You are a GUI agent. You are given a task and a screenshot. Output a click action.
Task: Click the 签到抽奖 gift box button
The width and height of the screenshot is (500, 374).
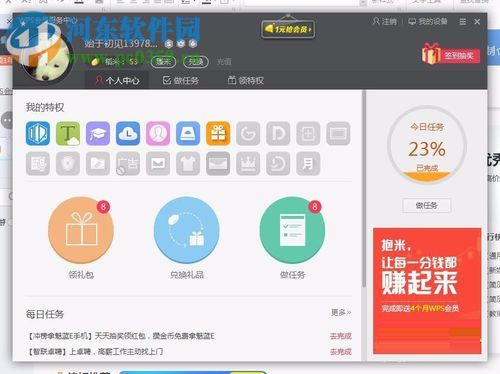click(x=451, y=54)
